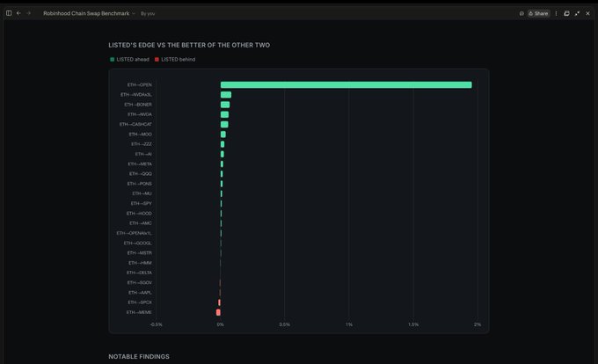Toggle the LISTED behind legend entry
Screen dimensions: 598x364
click(175, 60)
